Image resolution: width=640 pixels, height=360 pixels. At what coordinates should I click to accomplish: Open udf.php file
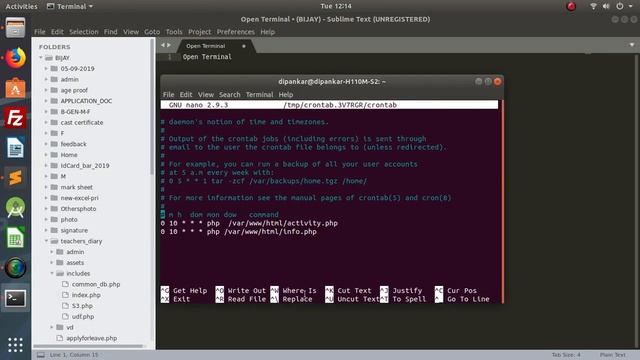83,316
